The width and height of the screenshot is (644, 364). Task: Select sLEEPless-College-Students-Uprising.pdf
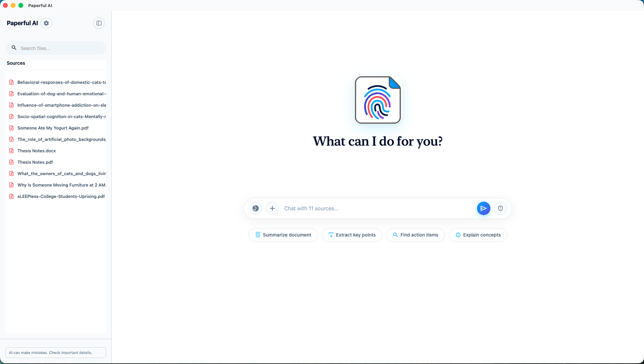pos(56,196)
